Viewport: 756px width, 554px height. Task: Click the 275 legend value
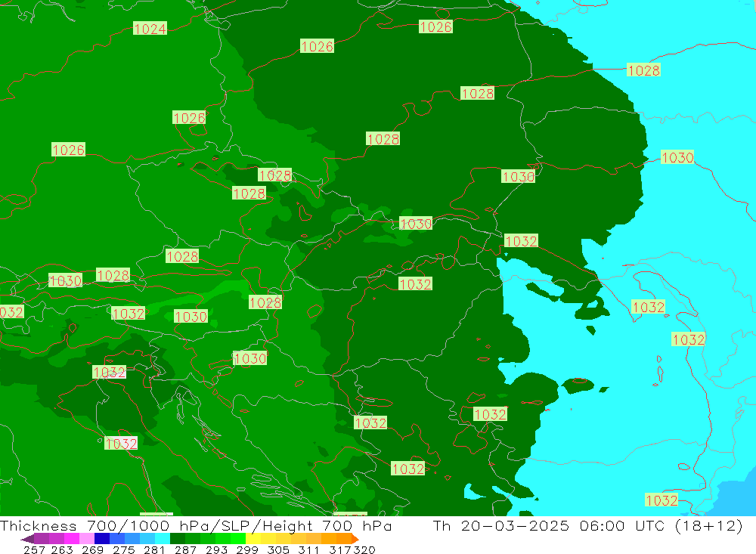(x=123, y=549)
